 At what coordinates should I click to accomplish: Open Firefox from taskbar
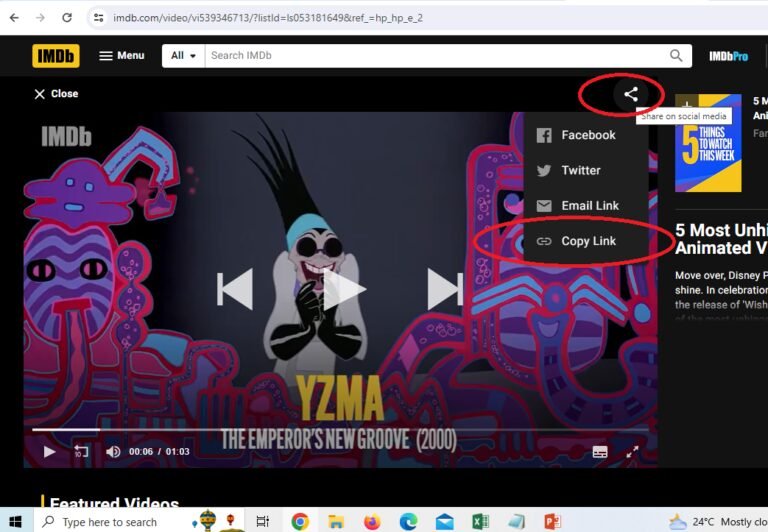(x=372, y=522)
